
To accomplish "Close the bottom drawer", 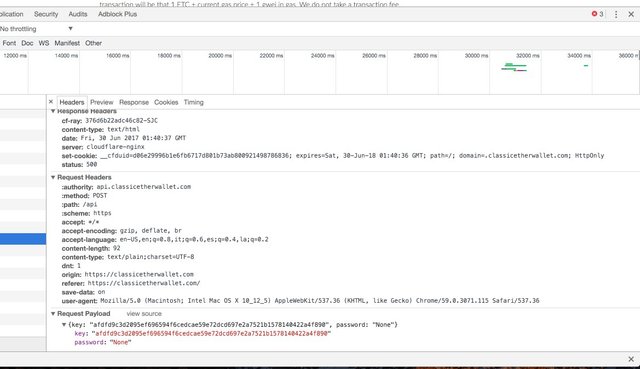I will click(x=631, y=359).
